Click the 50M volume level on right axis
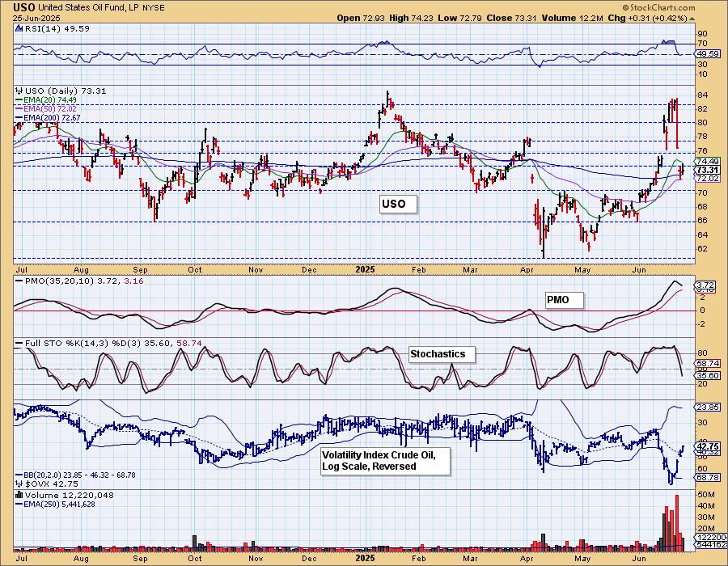The image size is (728, 566). coord(705,494)
